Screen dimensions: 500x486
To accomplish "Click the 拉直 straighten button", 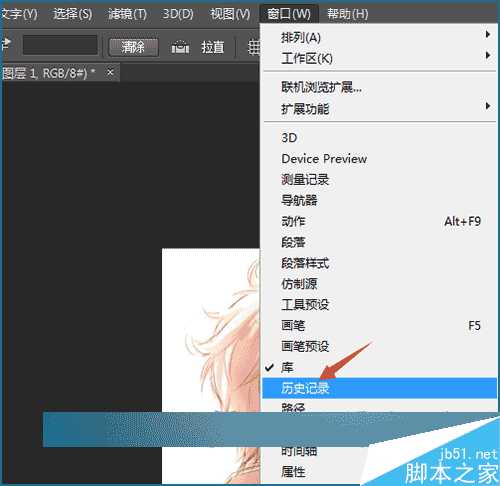I will [213, 47].
